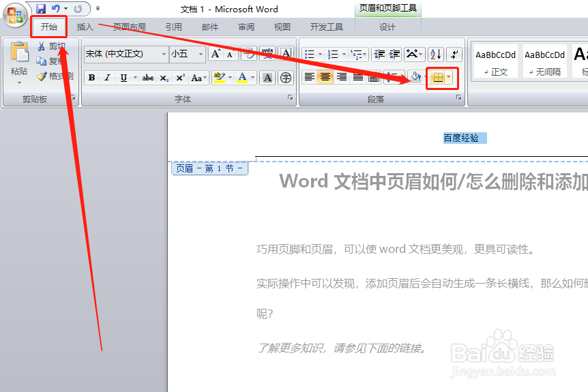Show or hide paragraph marks
This screenshot has width=588, height=392.
454,55
